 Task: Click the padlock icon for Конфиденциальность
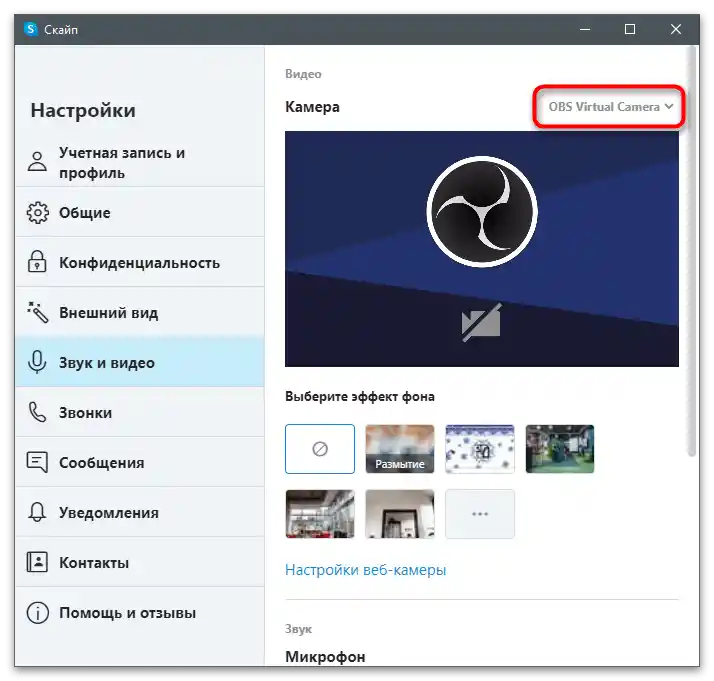point(37,262)
